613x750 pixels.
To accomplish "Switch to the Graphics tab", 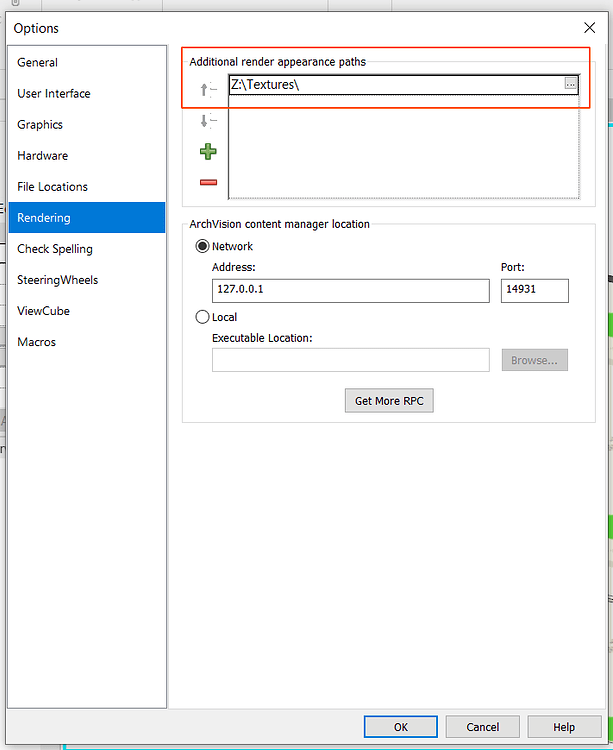I will pyautogui.click(x=87, y=124).
